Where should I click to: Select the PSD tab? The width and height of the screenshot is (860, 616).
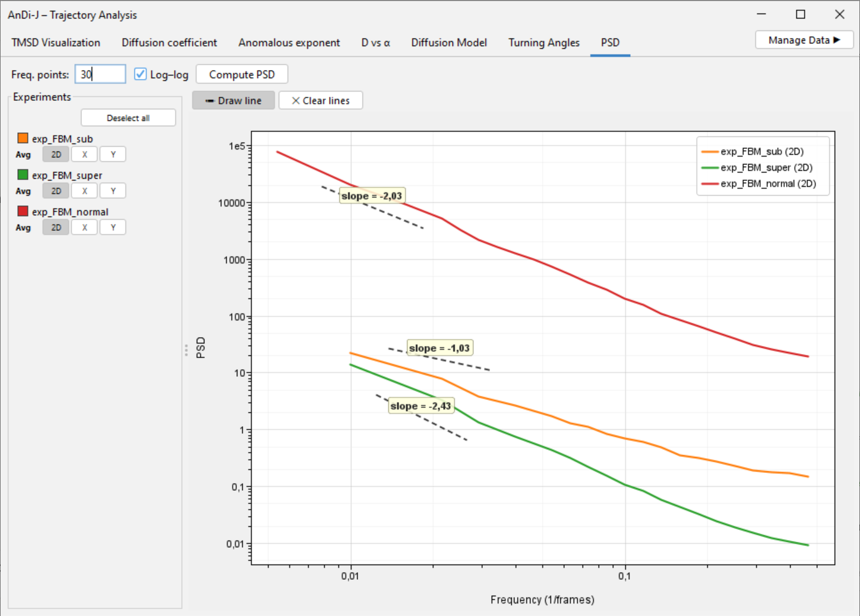(x=610, y=43)
